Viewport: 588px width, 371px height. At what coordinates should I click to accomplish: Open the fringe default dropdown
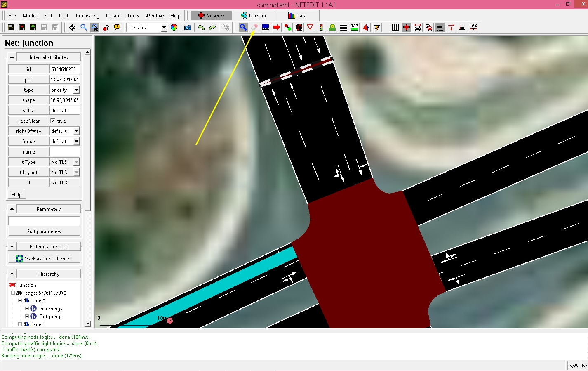[76, 141]
